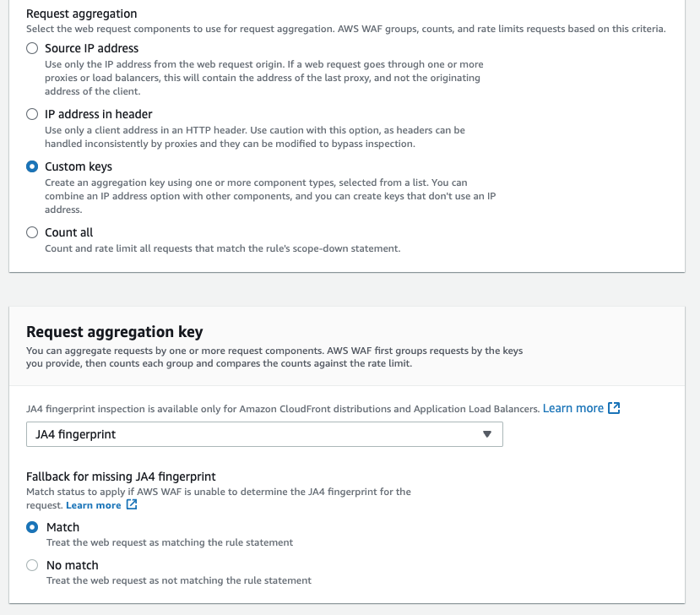
Task: Select the Custom keys radio button
Action: pos(32,166)
